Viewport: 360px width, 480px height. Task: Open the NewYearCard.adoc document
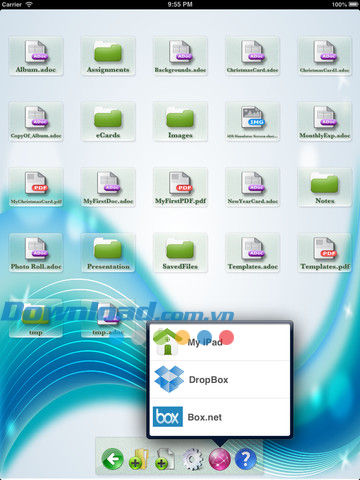pyautogui.click(x=252, y=188)
